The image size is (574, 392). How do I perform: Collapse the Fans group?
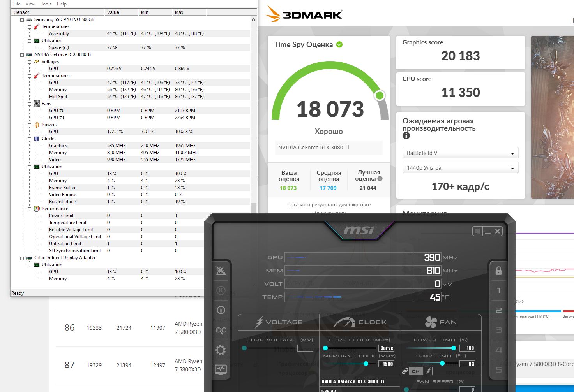30,104
